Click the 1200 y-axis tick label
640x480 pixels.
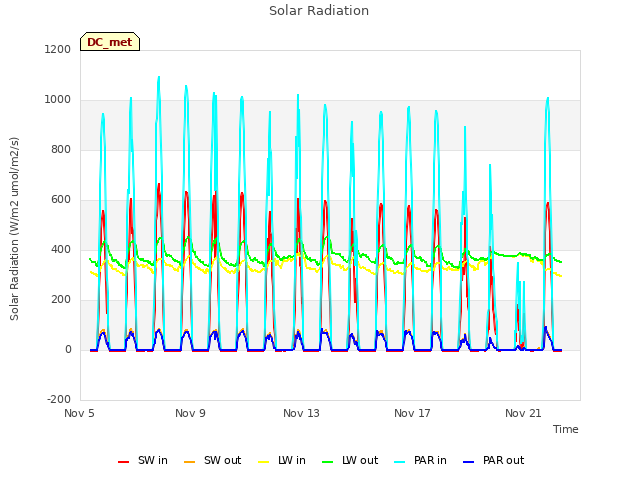click(58, 49)
